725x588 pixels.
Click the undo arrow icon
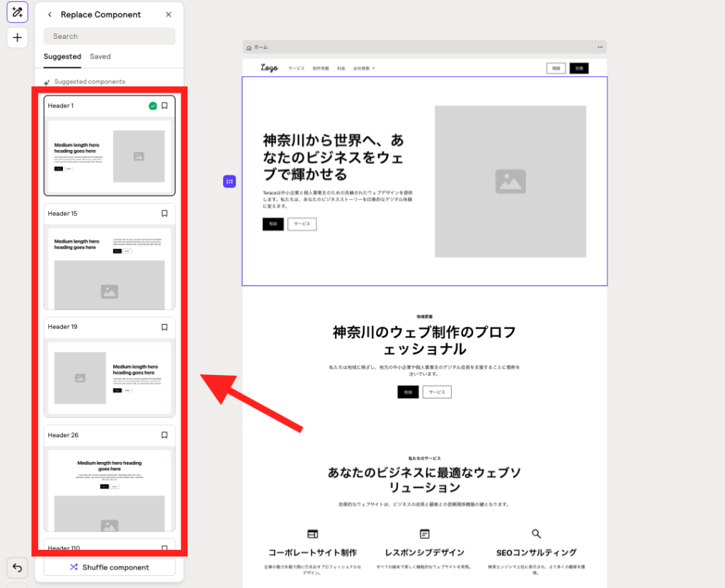pyautogui.click(x=17, y=567)
